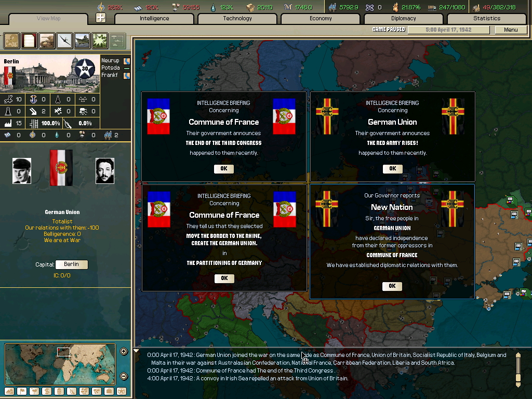Click the up arrow on message log scrollbar
The height and width of the screenshot is (399, 532).
518,356
